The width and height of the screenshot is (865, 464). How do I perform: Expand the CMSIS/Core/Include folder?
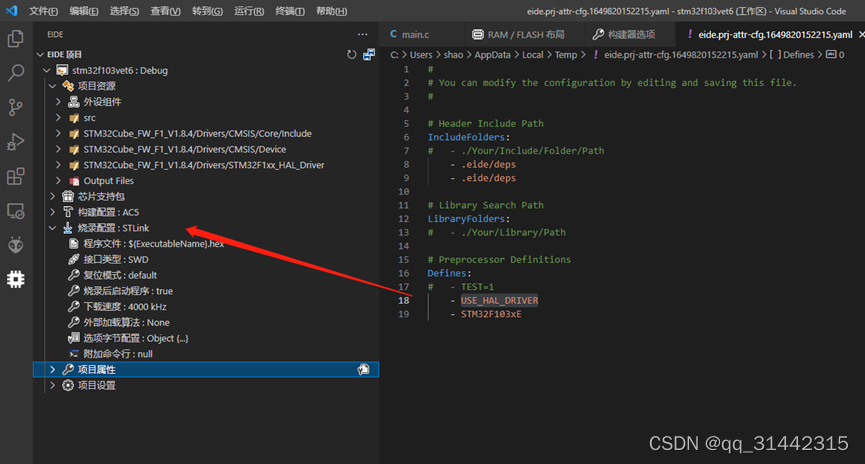click(x=58, y=134)
